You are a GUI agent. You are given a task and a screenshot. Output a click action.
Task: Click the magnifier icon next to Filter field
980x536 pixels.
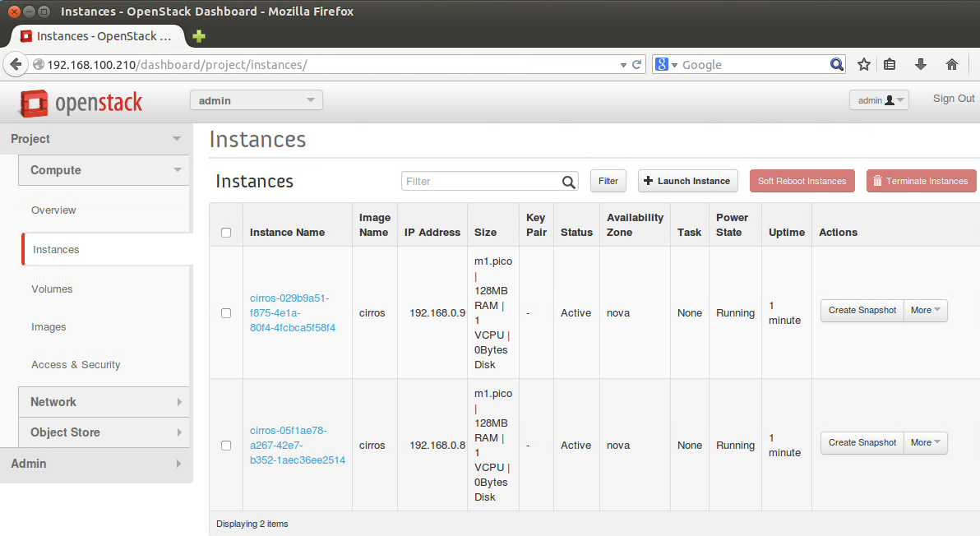point(567,181)
